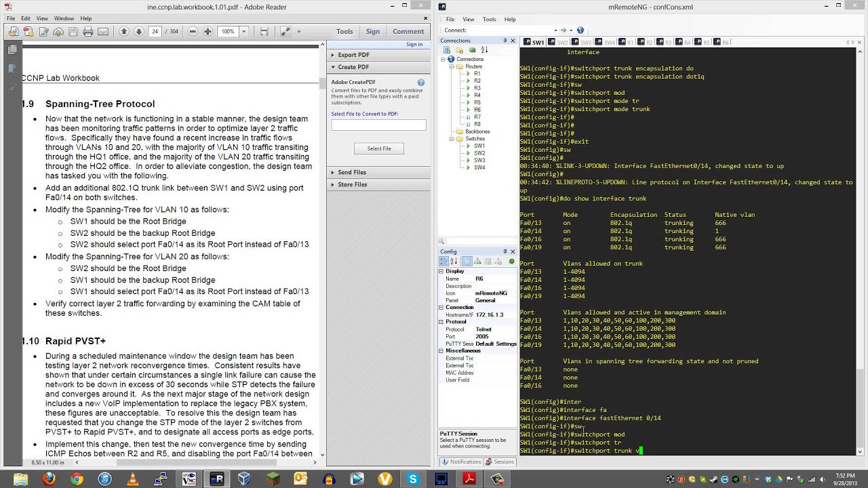The height and width of the screenshot is (488, 868).
Task: Open the Tools pane in Adobe Reader
Action: [344, 31]
